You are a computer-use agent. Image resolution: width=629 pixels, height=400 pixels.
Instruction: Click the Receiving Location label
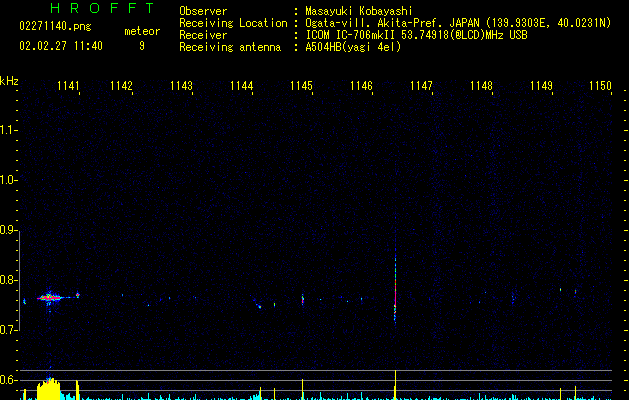click(233, 23)
